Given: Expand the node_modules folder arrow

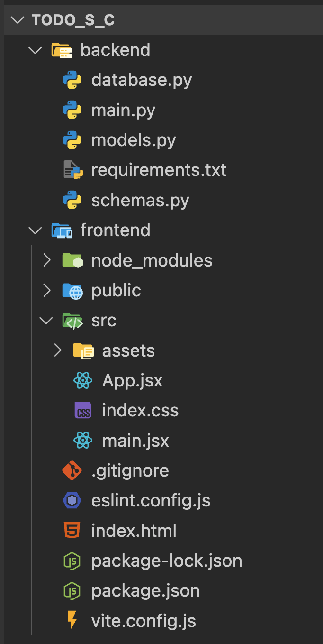Looking at the screenshot, I should 46,260.
